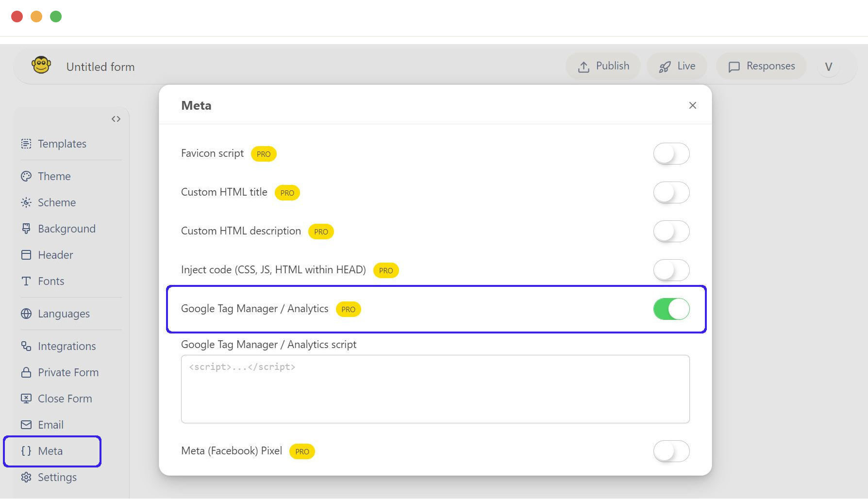Enable the Inject code toggle
868x499 pixels.
671,270
